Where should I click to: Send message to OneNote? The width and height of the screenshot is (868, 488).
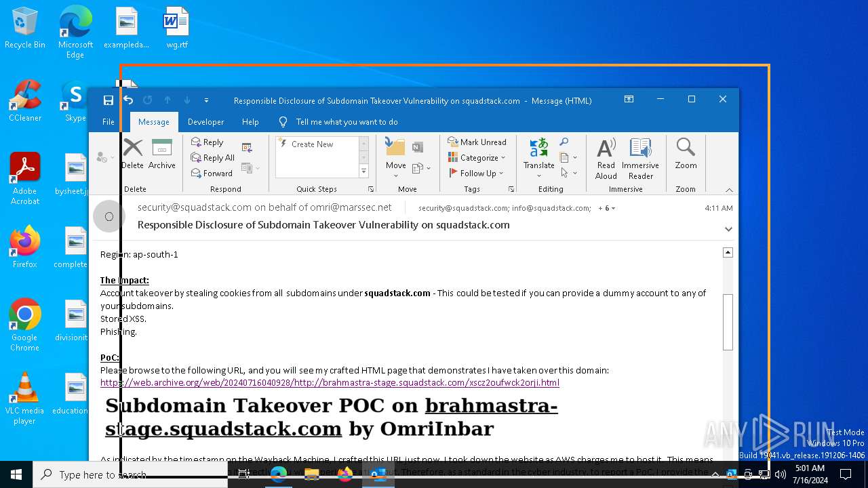418,147
